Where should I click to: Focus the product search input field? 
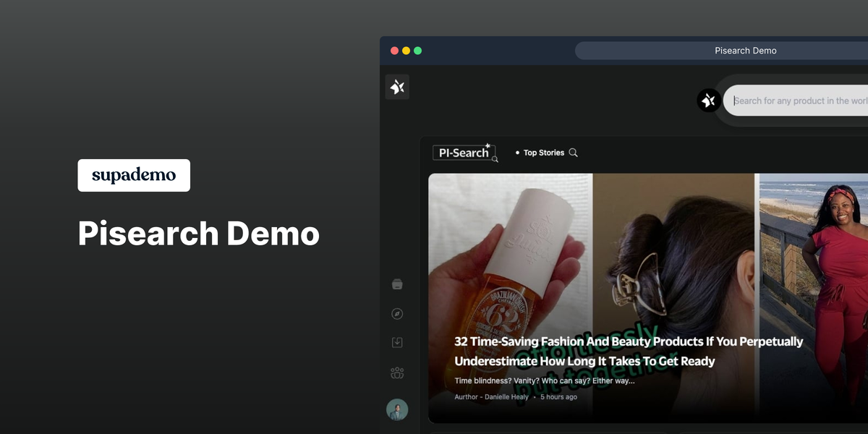pos(796,101)
